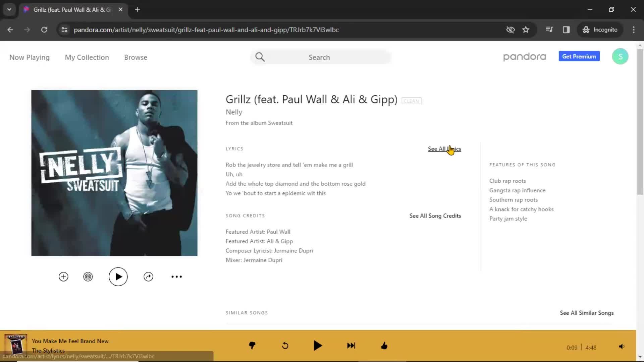This screenshot has height=362, width=644.
Task: Click the thumbs up icon to like
Action: coord(384,346)
